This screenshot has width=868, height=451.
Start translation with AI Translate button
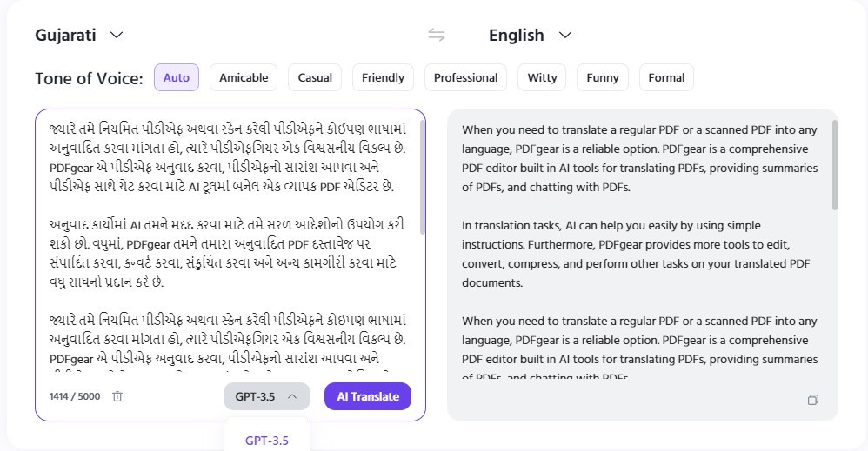pyautogui.click(x=368, y=396)
